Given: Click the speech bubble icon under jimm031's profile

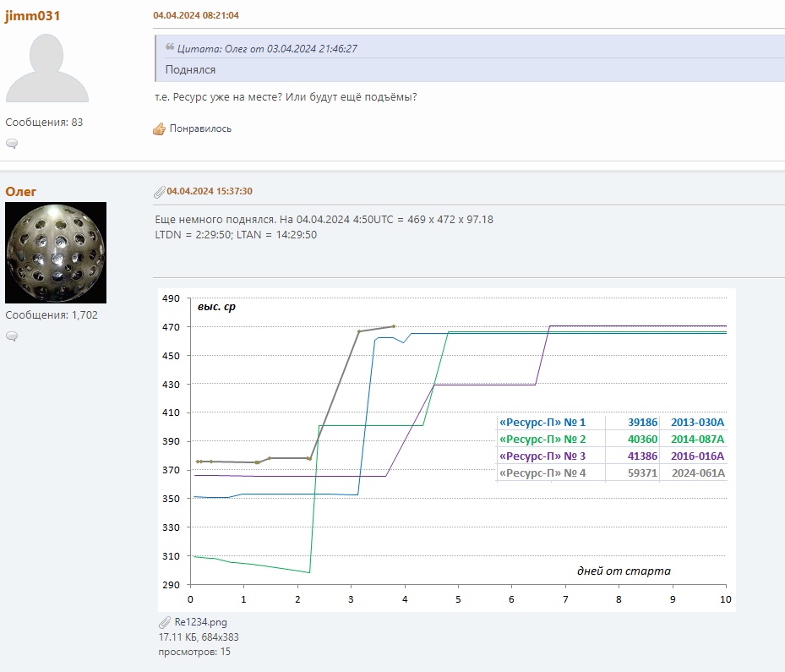Looking at the screenshot, I should click(12, 144).
